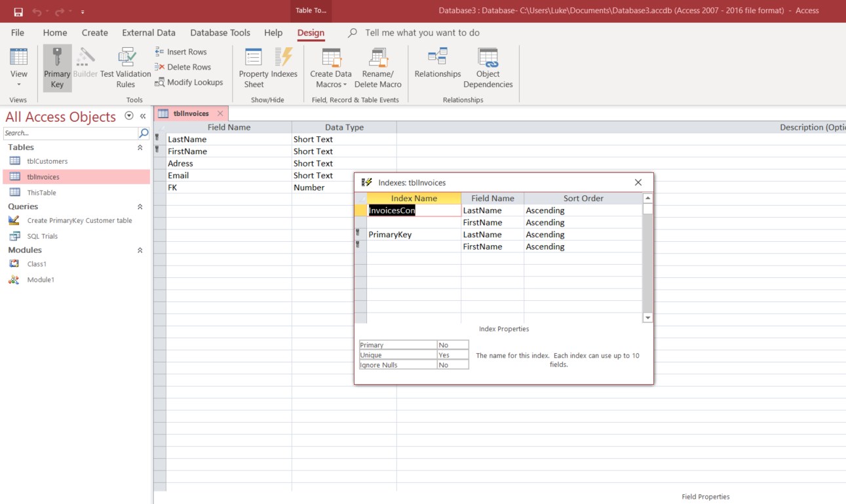846x504 pixels.
Task: Click the Redo arrow in the title bar
Action: tap(60, 12)
